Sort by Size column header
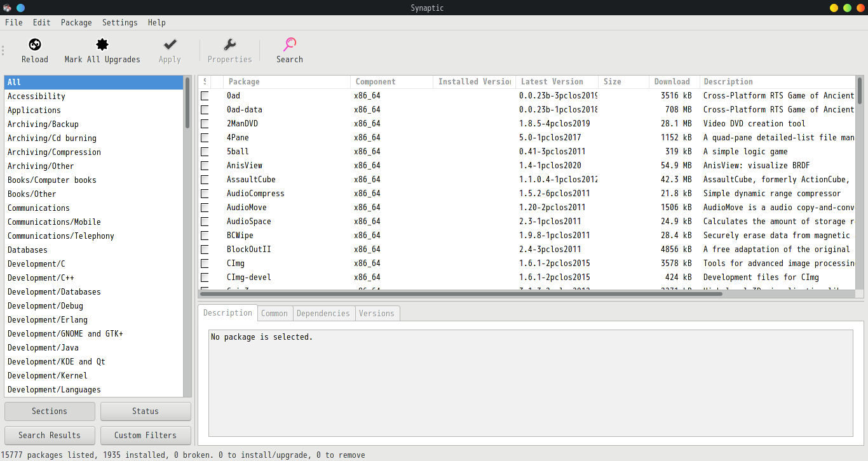The image size is (868, 461). (x=623, y=82)
